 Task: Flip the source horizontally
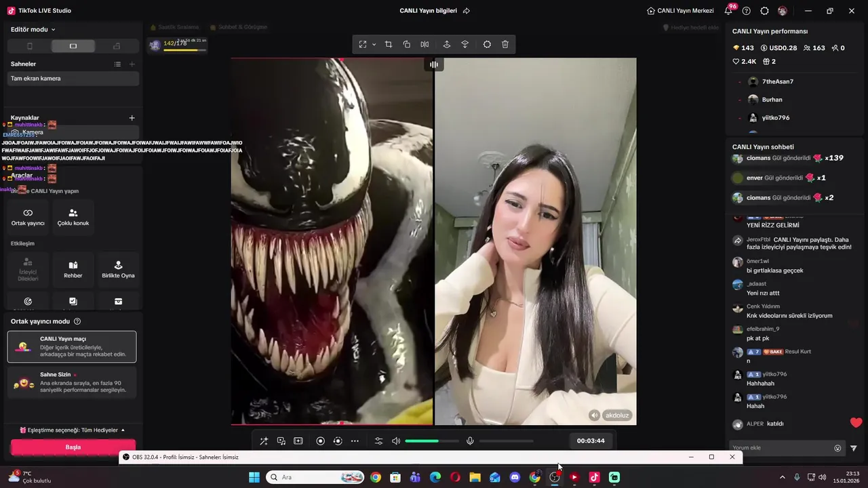[425, 44]
